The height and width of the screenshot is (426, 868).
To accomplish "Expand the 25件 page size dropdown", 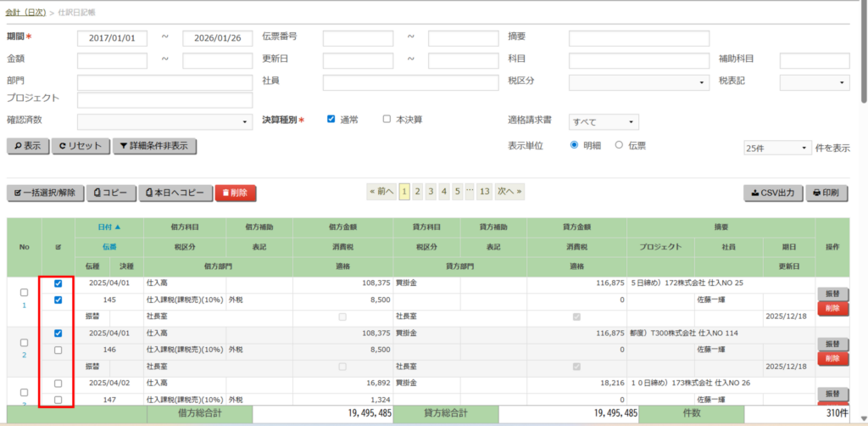I will tap(777, 148).
